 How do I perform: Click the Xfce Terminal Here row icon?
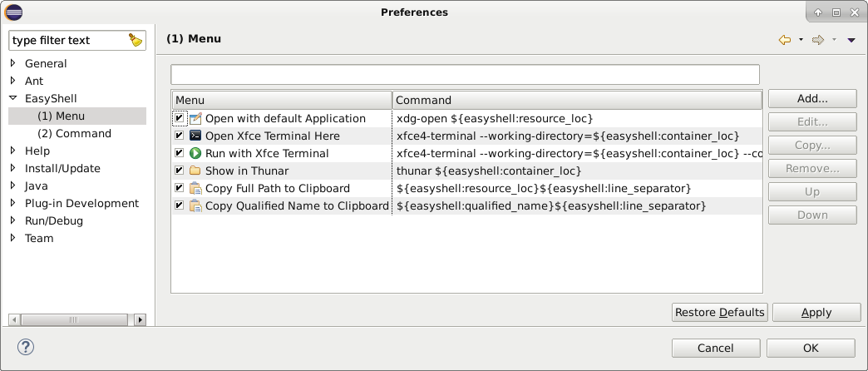pos(195,136)
